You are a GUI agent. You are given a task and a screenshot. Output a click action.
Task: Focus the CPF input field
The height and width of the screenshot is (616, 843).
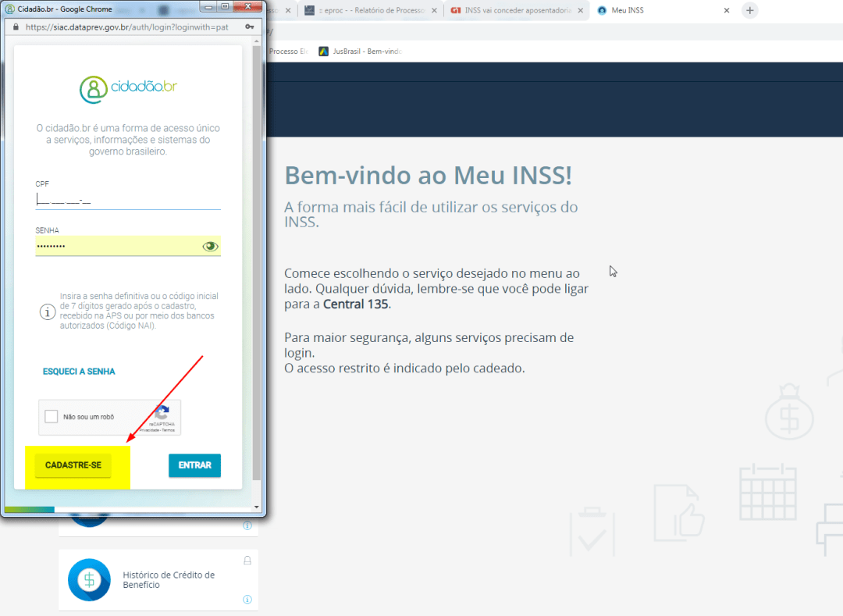click(127, 200)
